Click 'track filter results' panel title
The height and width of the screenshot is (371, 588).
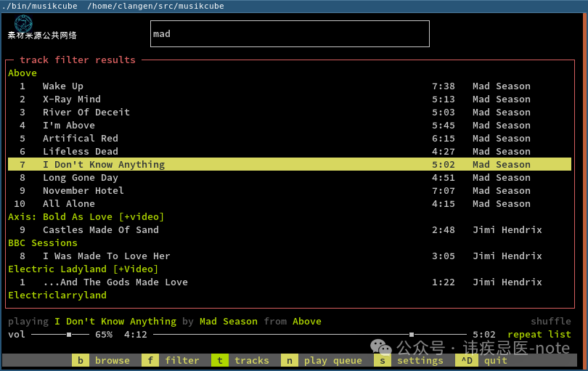pos(78,60)
